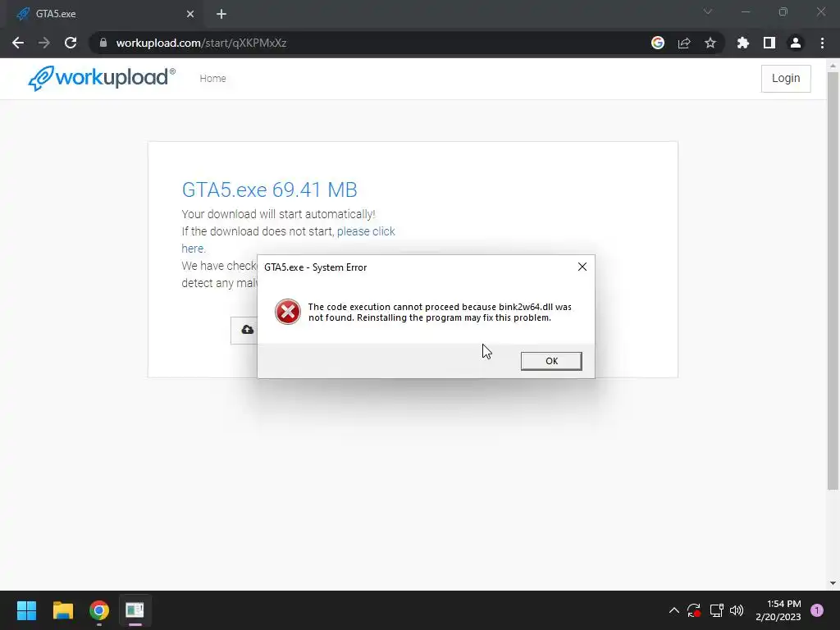Image resolution: width=840 pixels, height=630 pixels.
Task: Click the scrollbar up arrow
Action: (833, 66)
